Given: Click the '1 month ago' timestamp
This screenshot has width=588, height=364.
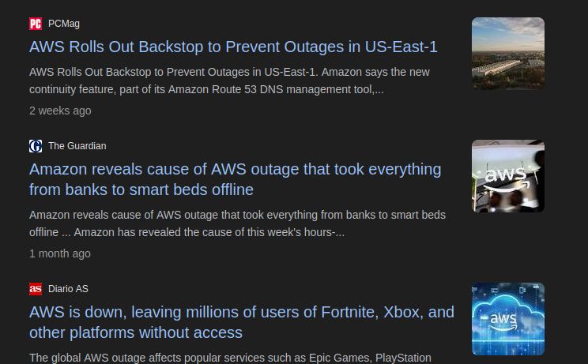Looking at the screenshot, I should click(60, 253).
